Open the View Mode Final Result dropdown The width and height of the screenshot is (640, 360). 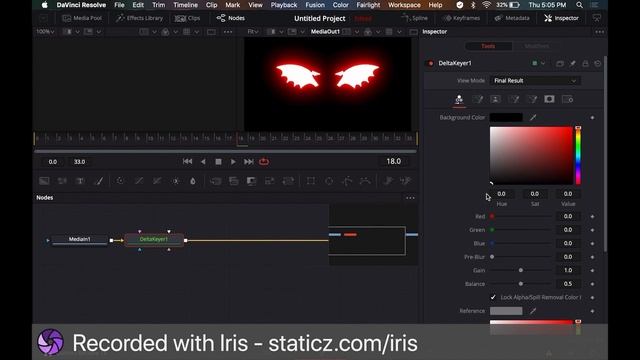(535, 81)
